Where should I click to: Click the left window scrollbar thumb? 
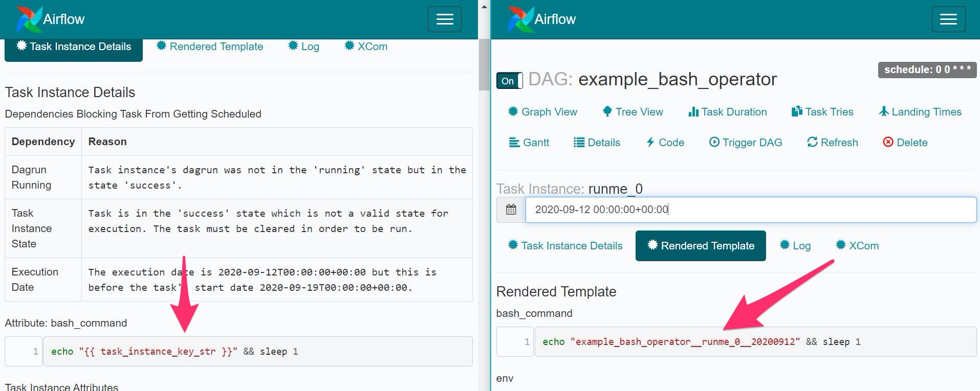(484, 64)
